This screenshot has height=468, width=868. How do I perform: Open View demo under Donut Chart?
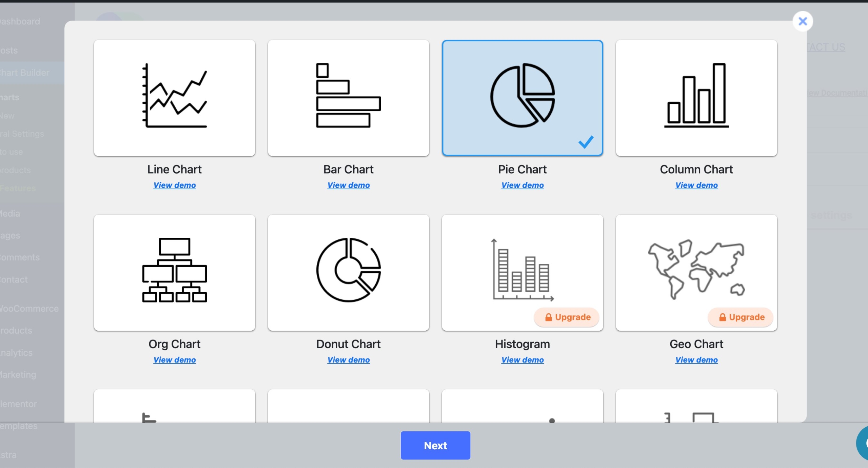click(x=348, y=360)
